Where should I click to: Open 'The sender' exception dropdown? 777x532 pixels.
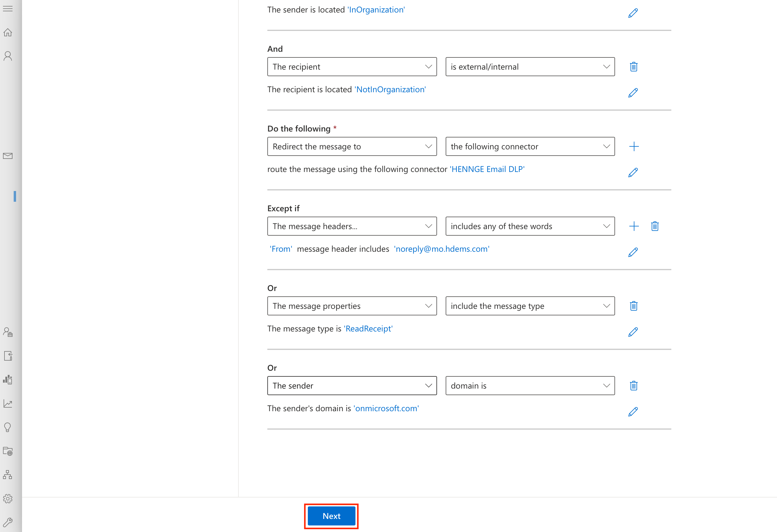coord(352,386)
